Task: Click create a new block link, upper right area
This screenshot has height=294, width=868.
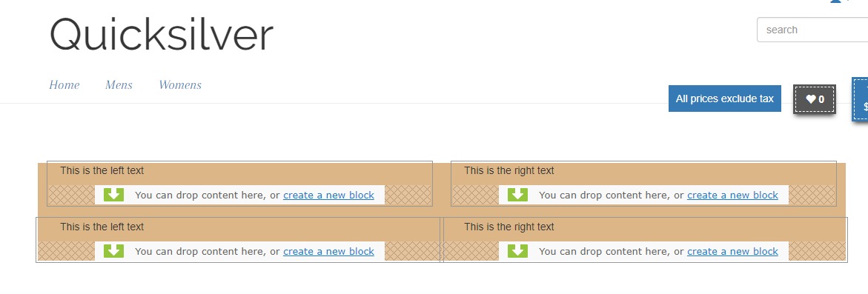Action: click(x=733, y=195)
